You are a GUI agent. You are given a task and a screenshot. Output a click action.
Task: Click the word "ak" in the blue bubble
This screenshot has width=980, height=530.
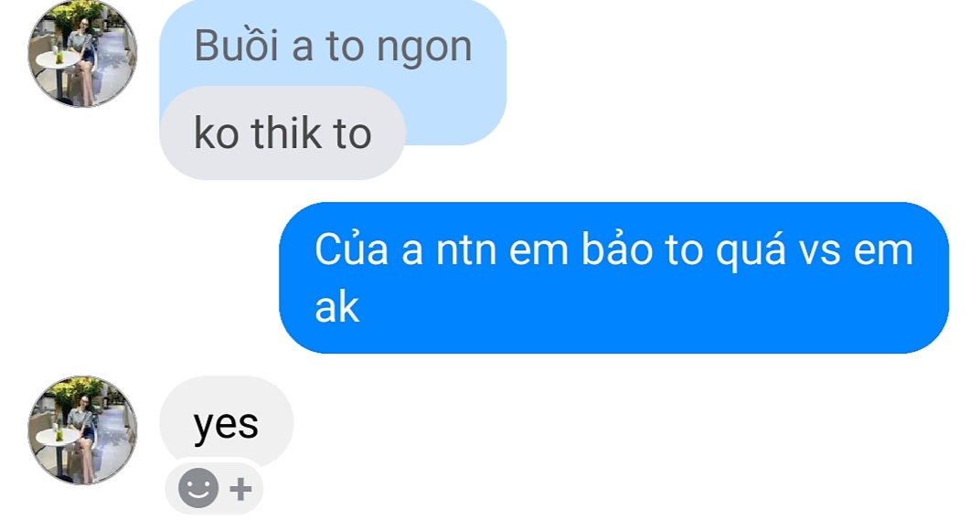(x=336, y=307)
